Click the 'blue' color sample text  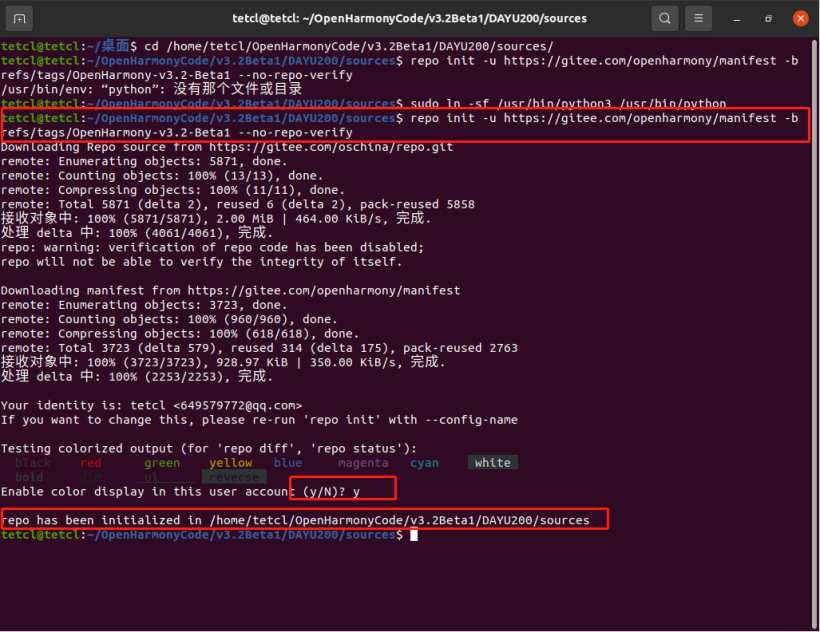click(x=288, y=463)
